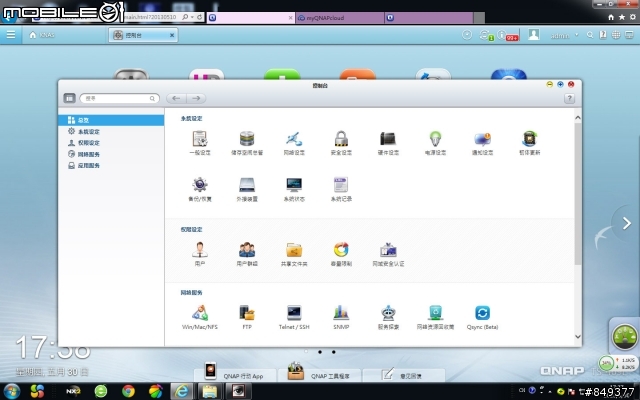The image size is (640, 400).
Task: Open Feedback (意见回馈) link
Action: pyautogui.click(x=403, y=373)
